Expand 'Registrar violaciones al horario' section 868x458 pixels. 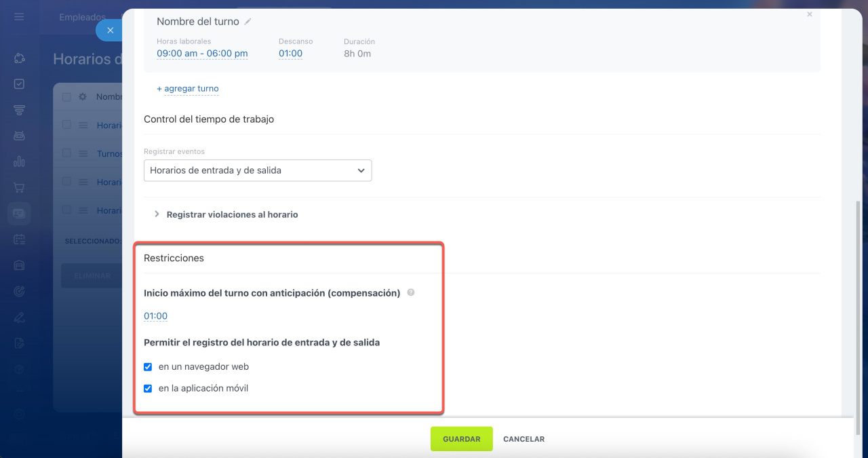[x=232, y=214]
